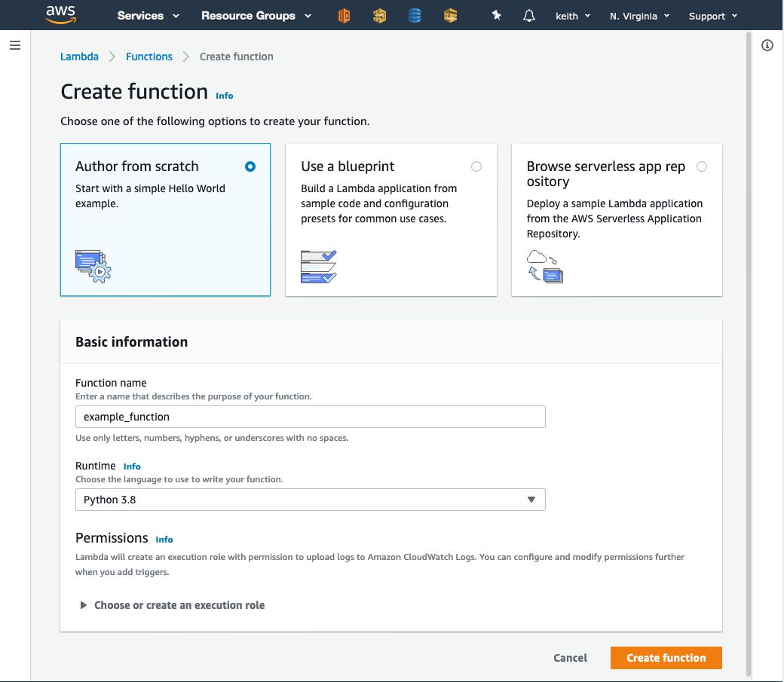The width and height of the screenshot is (784, 682).
Task: Click the blue database pinned service icon
Action: [x=415, y=16]
